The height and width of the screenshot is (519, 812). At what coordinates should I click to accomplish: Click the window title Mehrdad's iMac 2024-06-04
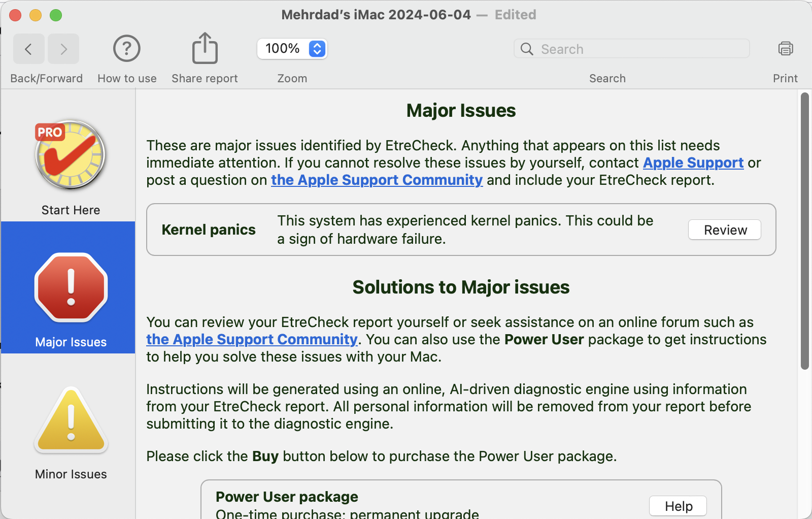tap(376, 15)
